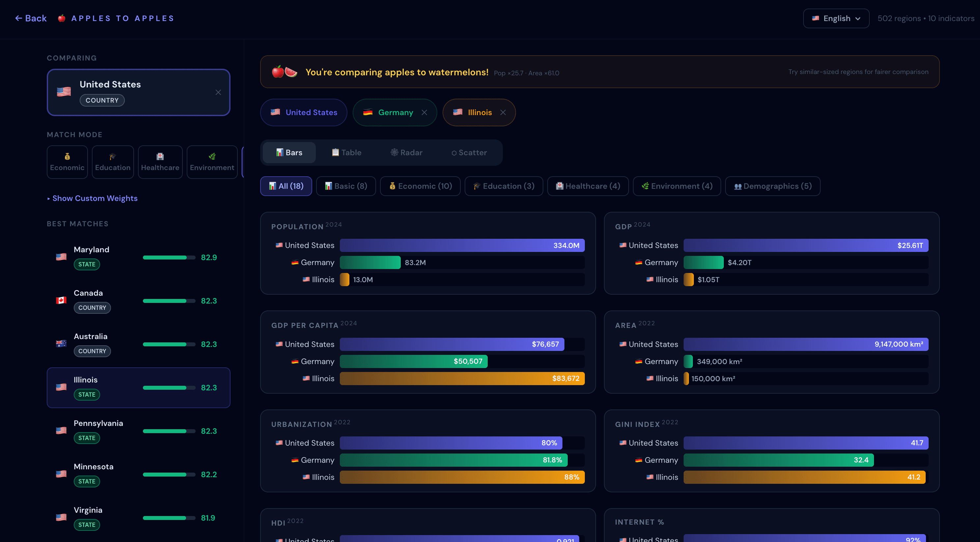Switch to the Radar view
This screenshot has width=980, height=542.
(406, 152)
